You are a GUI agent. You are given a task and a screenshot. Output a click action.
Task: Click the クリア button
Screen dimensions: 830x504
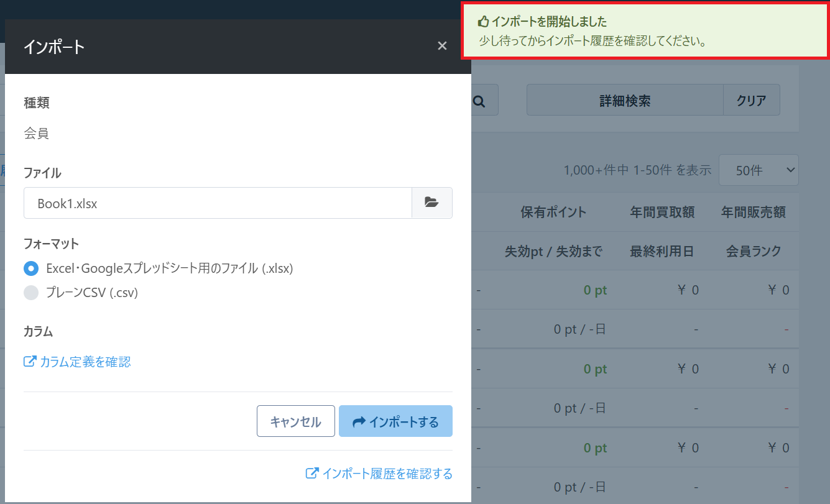coord(751,100)
